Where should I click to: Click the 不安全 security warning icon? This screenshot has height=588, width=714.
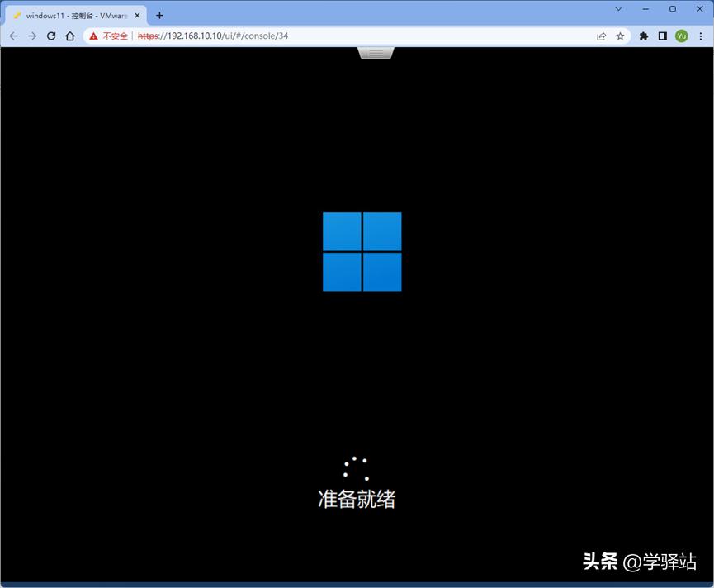[92, 36]
